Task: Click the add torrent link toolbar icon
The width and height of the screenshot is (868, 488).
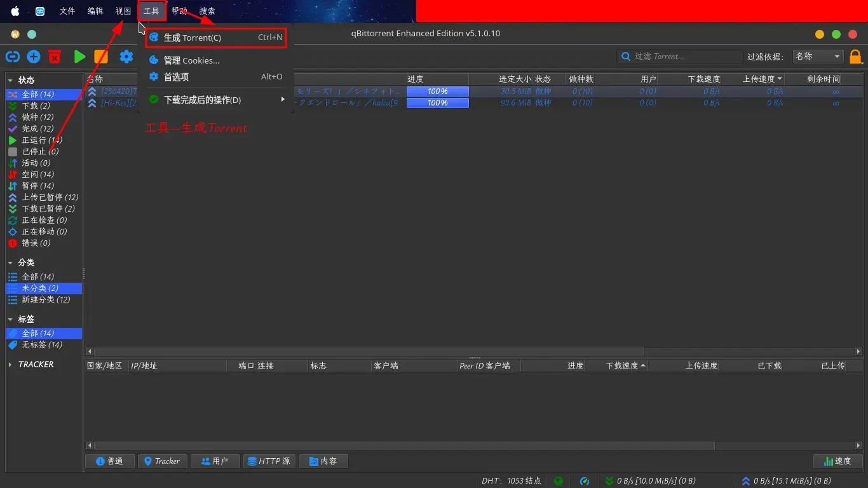Action: tap(12, 57)
